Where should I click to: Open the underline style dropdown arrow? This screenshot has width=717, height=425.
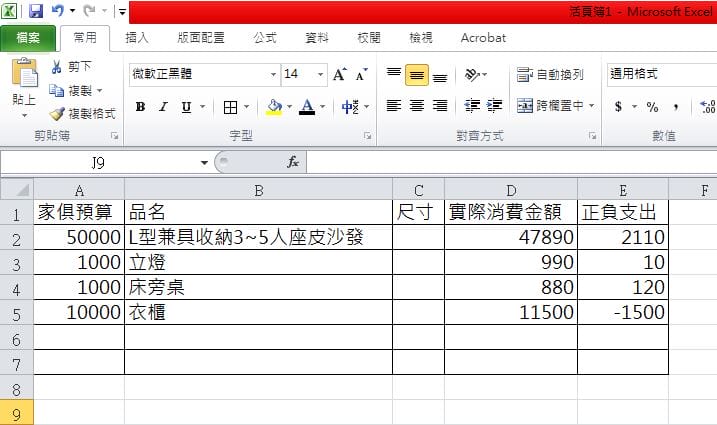(x=203, y=107)
